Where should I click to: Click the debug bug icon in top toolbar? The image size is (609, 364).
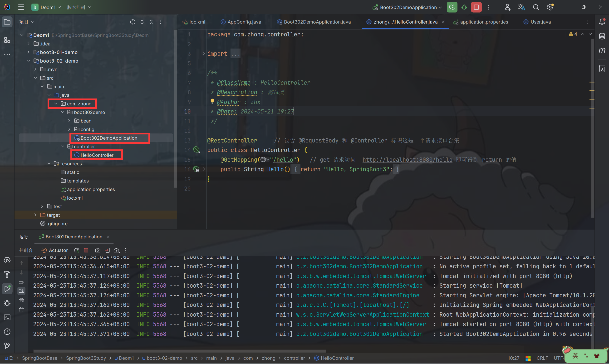click(464, 7)
